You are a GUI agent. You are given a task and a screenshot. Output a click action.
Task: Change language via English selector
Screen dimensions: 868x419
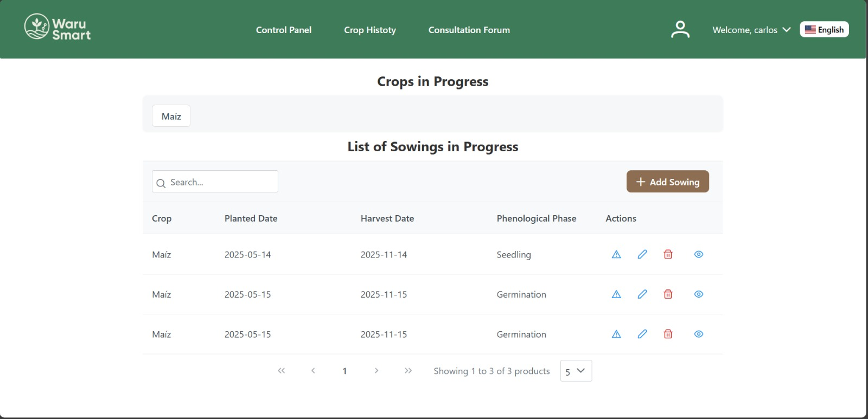tap(824, 29)
